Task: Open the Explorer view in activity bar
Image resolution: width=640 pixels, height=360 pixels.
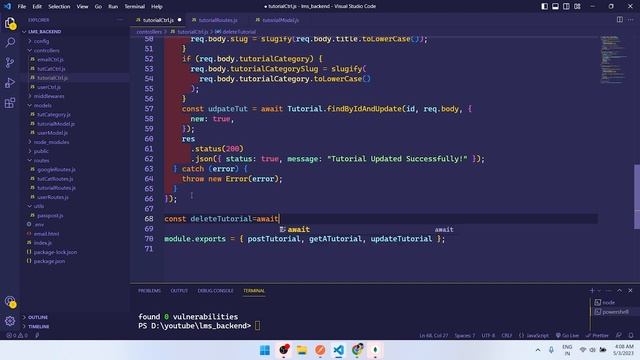Action: pyautogui.click(x=10, y=23)
